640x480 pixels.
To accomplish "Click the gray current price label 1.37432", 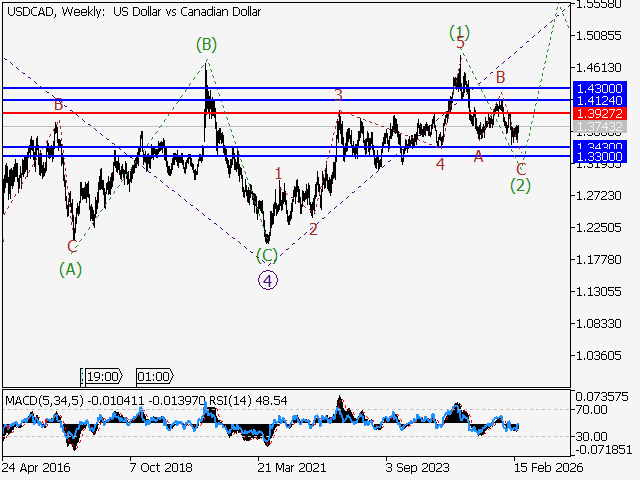I will (600, 129).
